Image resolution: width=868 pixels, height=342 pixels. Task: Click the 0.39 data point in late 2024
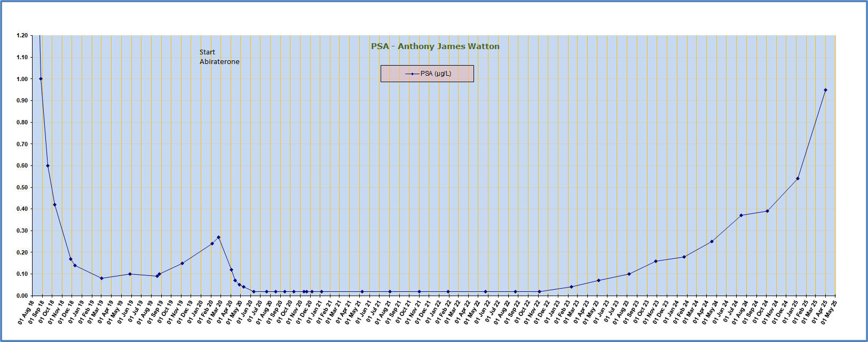point(767,211)
